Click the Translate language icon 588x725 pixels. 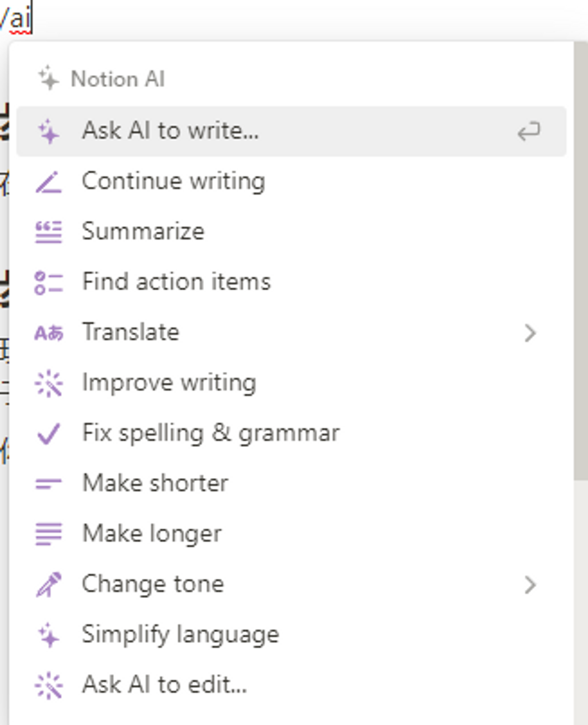tap(49, 333)
